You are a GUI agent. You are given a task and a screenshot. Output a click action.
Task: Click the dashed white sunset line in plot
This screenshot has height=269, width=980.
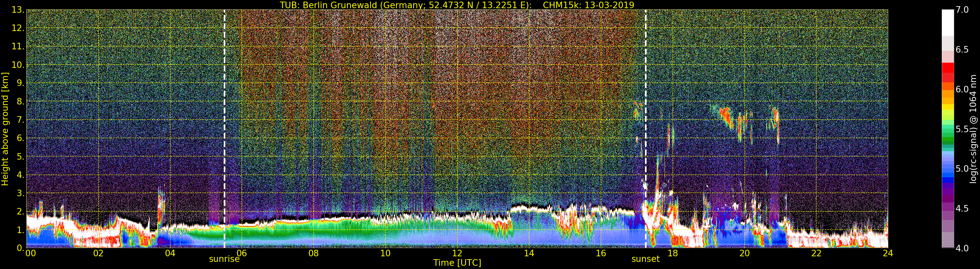646,129
